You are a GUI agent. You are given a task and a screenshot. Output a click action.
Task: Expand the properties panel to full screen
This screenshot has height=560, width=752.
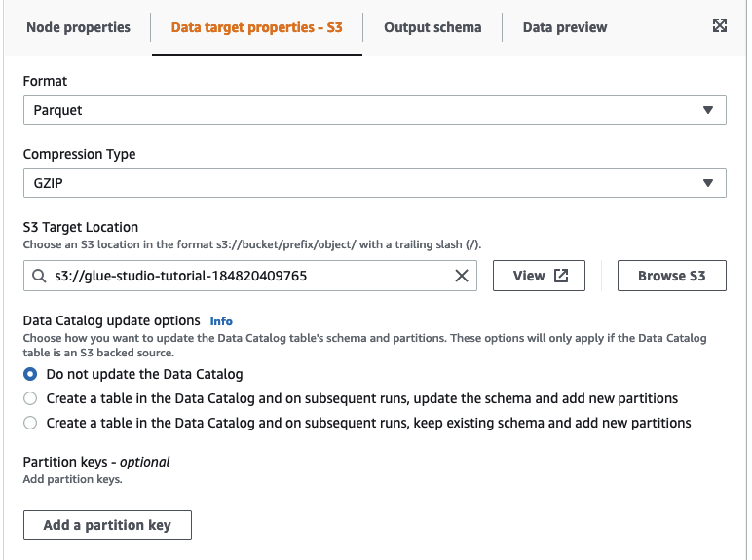tap(720, 26)
